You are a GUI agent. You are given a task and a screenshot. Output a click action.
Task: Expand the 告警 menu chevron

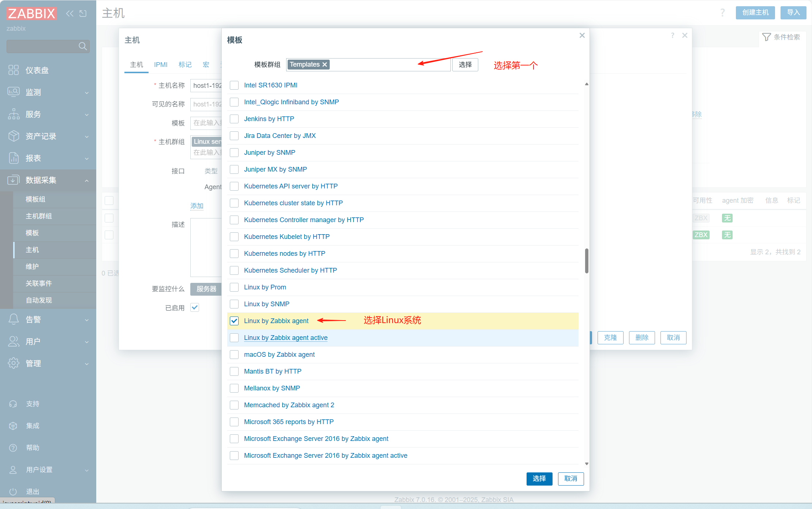(87, 320)
